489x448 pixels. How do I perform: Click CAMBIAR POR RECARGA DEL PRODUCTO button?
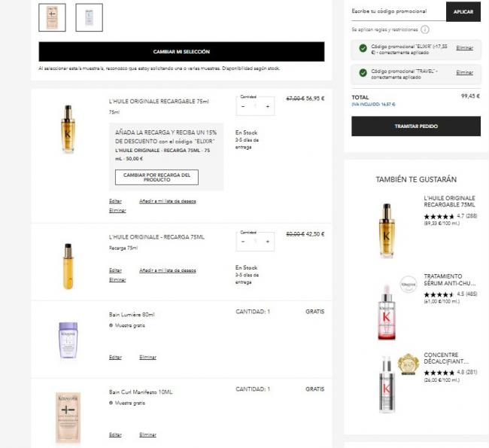coord(156,178)
